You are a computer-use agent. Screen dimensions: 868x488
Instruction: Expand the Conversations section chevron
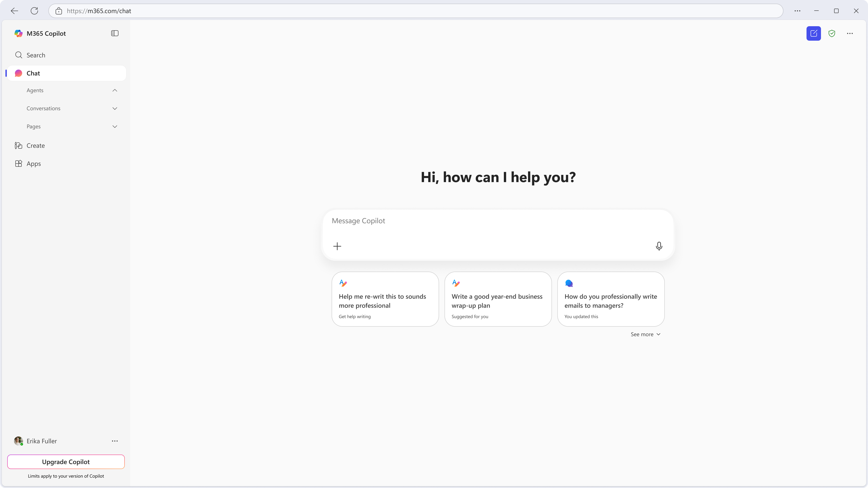(115, 108)
